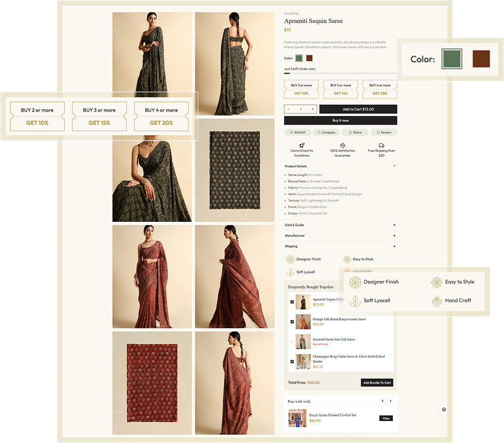Select the small BUY 2 or more coupon
This screenshot has width=504, height=443.
coord(301,89)
